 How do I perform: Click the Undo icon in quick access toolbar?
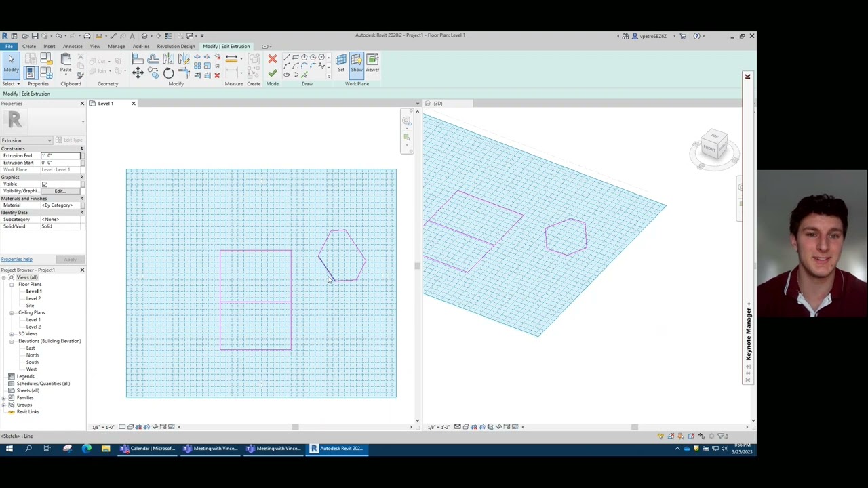pos(58,36)
